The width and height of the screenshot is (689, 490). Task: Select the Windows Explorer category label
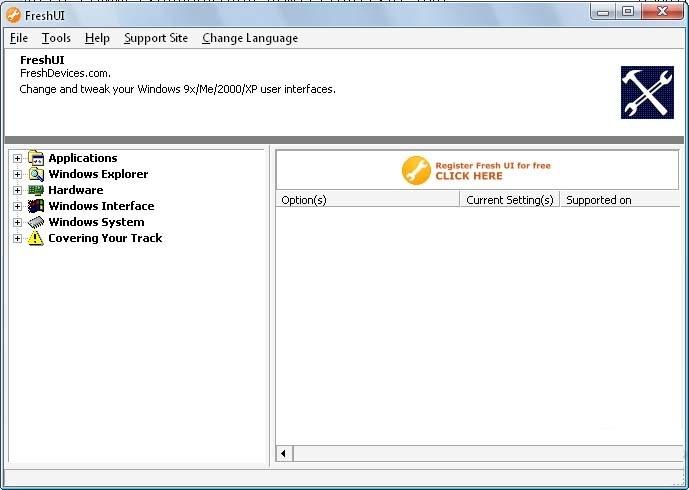click(x=98, y=174)
